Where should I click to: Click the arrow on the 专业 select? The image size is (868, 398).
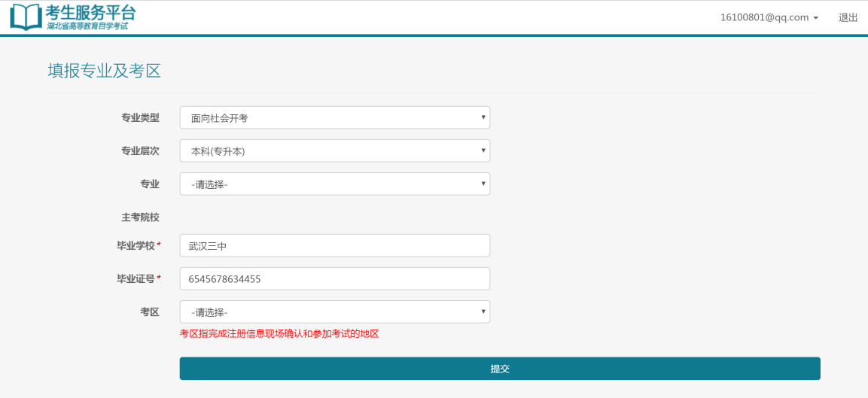(x=483, y=184)
